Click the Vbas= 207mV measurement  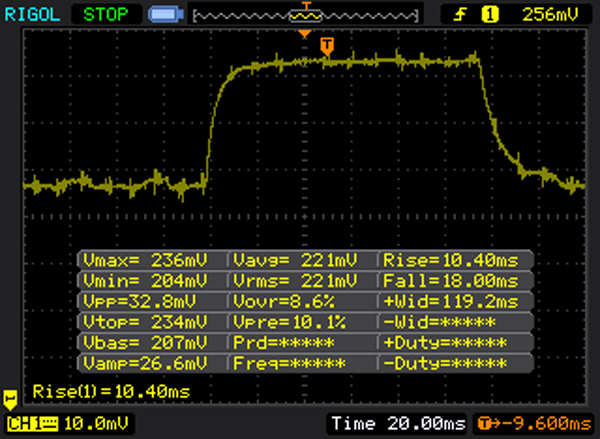point(145,343)
